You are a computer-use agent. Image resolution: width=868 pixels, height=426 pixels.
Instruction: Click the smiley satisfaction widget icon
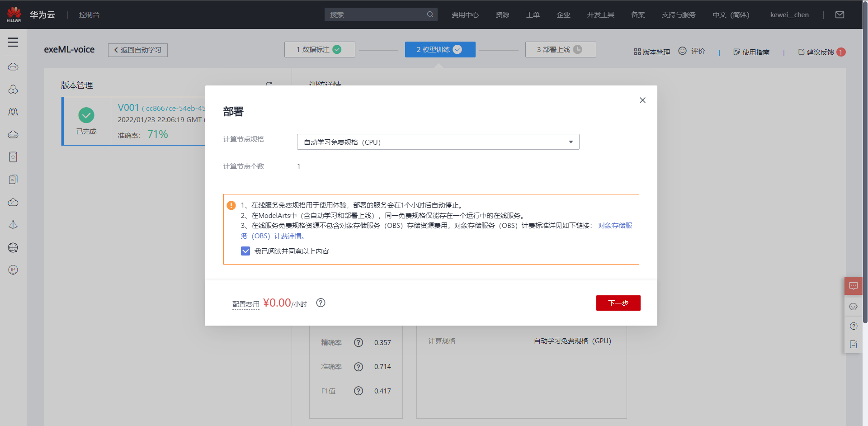tap(854, 307)
